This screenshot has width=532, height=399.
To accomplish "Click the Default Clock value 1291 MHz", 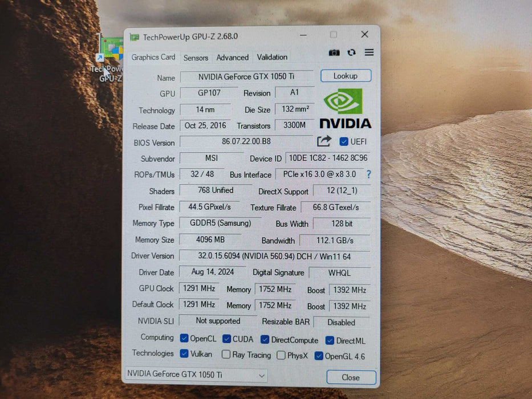I will tap(199, 304).
